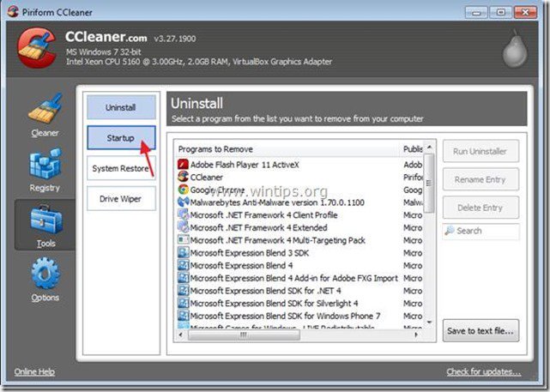Sort by Programs to Remove column header
Image resolution: width=550 pixels, height=392 pixels.
tap(287, 149)
